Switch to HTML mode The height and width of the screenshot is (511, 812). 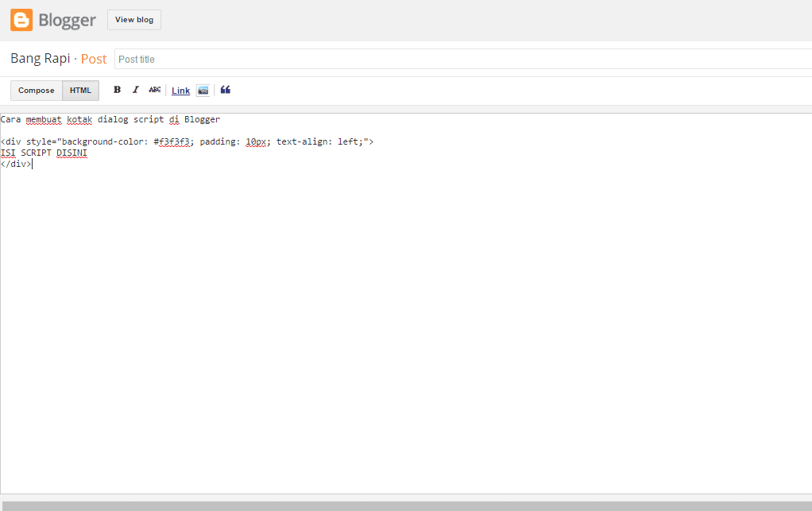(x=80, y=90)
